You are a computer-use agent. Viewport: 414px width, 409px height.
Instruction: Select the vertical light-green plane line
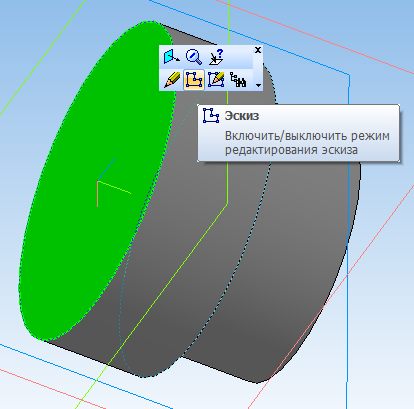[228, 150]
